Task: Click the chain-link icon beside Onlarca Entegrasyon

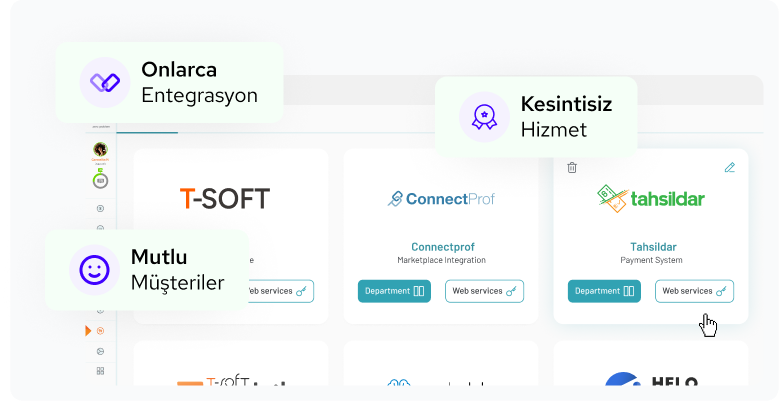Action: (100, 81)
